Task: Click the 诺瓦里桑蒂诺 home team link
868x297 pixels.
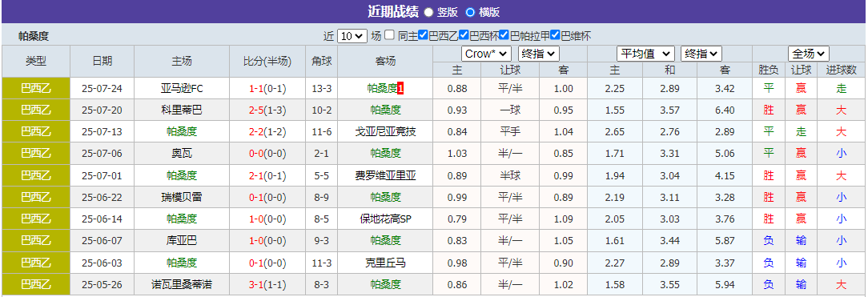Action: [182, 285]
